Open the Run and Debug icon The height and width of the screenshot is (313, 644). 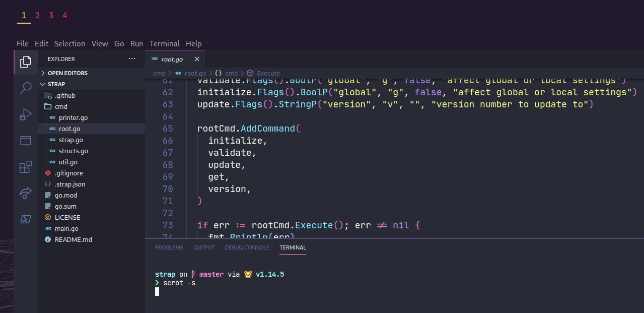(25, 114)
